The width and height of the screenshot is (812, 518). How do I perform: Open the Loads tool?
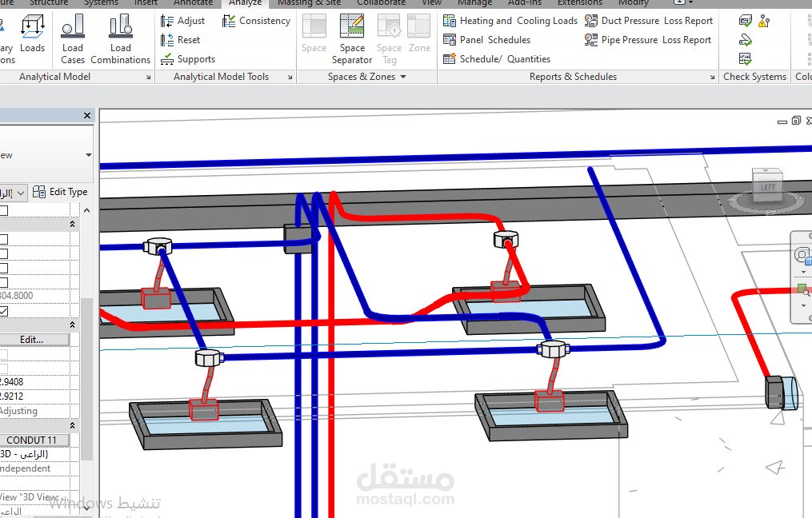(x=32, y=34)
